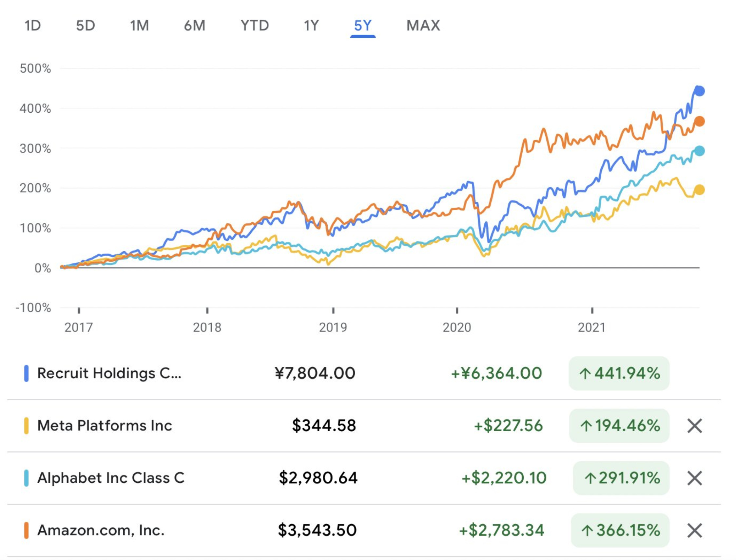This screenshot has width=736, height=560.
Task: Open Meta Platforms Inc stock row
Action: tap(105, 426)
